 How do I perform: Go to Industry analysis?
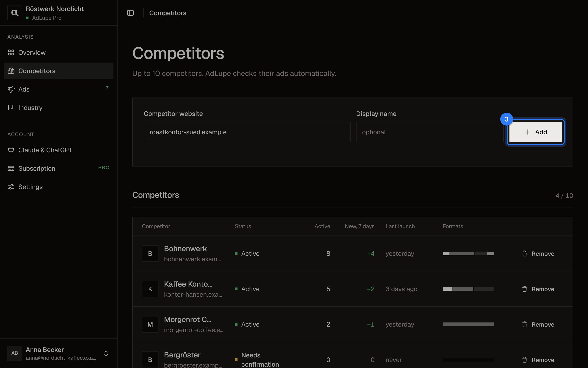pos(59,108)
